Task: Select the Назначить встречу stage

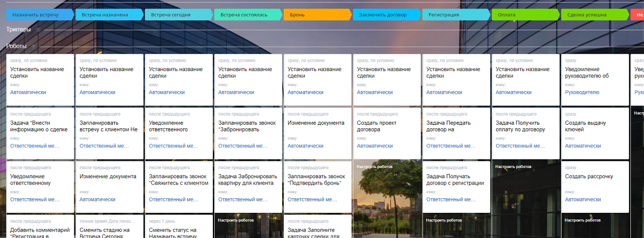Action: tap(36, 15)
